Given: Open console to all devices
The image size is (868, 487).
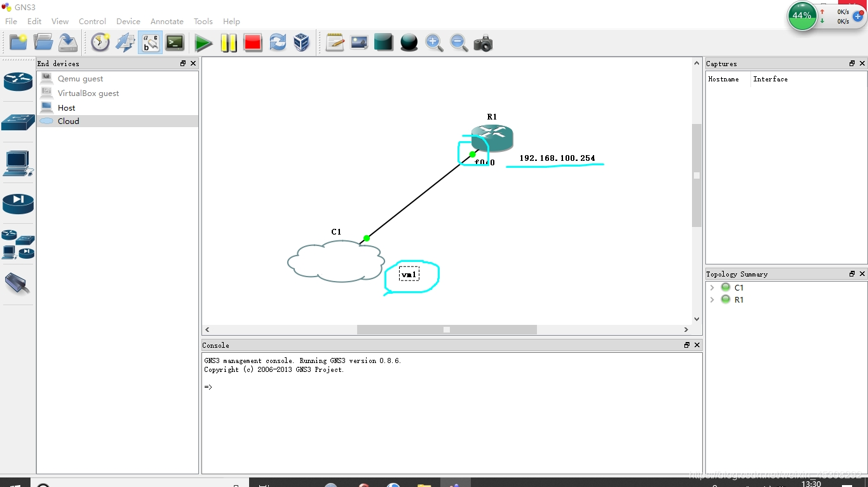Looking at the screenshot, I should 175,43.
